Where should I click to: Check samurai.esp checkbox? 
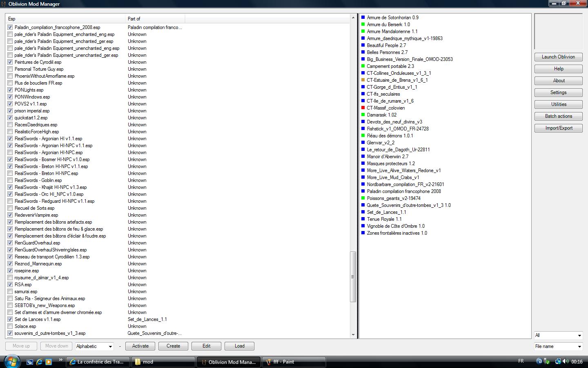click(x=10, y=292)
